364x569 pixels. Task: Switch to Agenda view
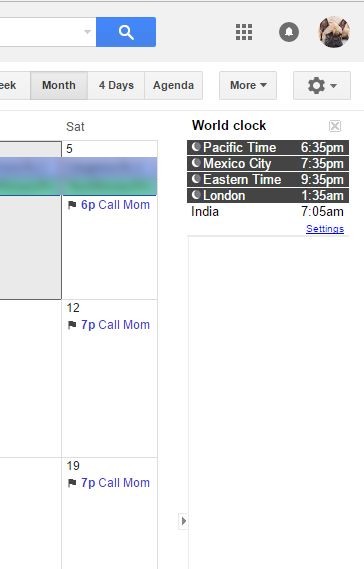tap(173, 86)
